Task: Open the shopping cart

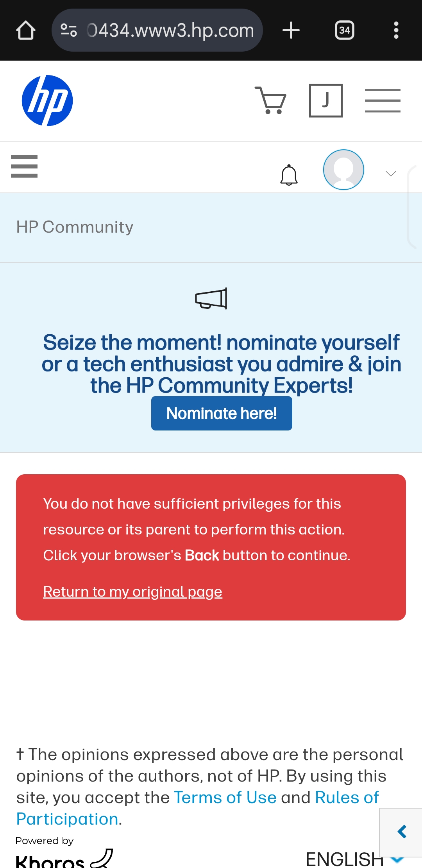Action: [270, 100]
